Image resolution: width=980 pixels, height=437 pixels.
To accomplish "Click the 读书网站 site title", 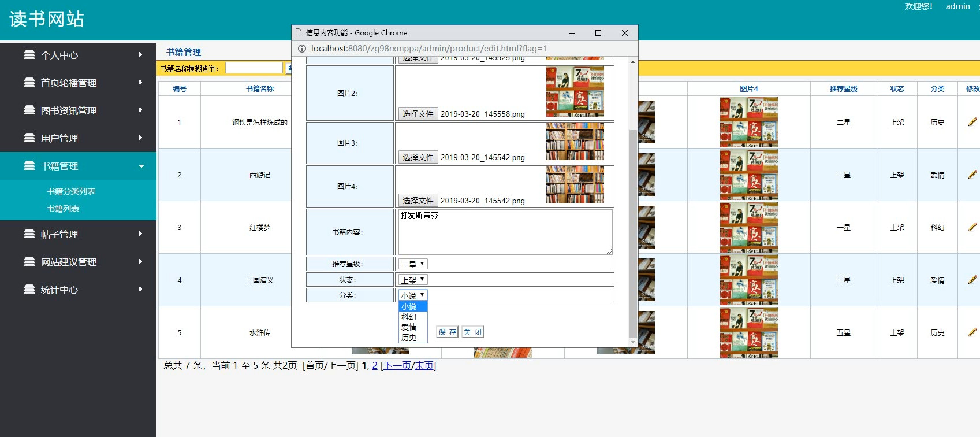I will [46, 19].
